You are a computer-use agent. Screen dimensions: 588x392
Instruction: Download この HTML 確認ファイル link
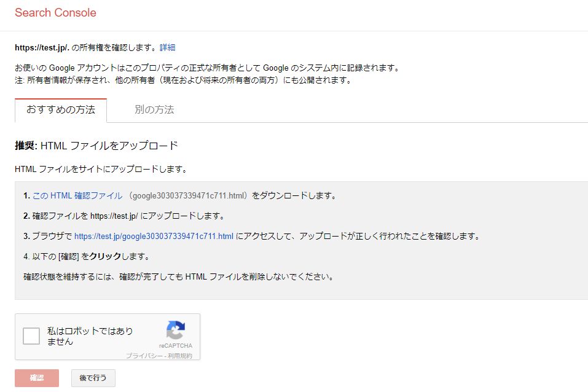point(77,196)
